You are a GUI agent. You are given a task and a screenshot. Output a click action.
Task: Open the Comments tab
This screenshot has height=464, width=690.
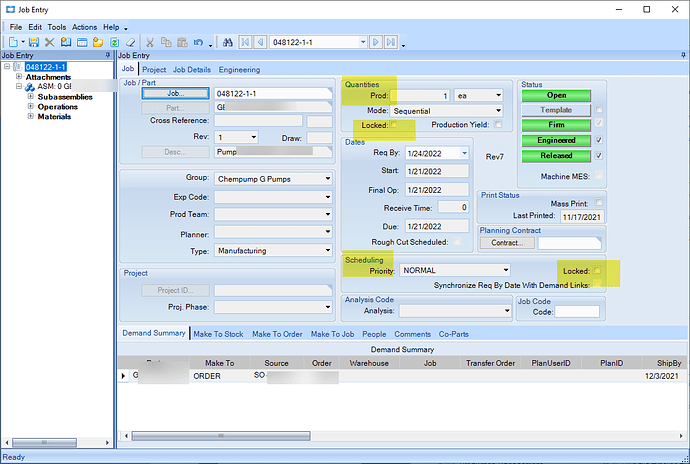(x=412, y=334)
